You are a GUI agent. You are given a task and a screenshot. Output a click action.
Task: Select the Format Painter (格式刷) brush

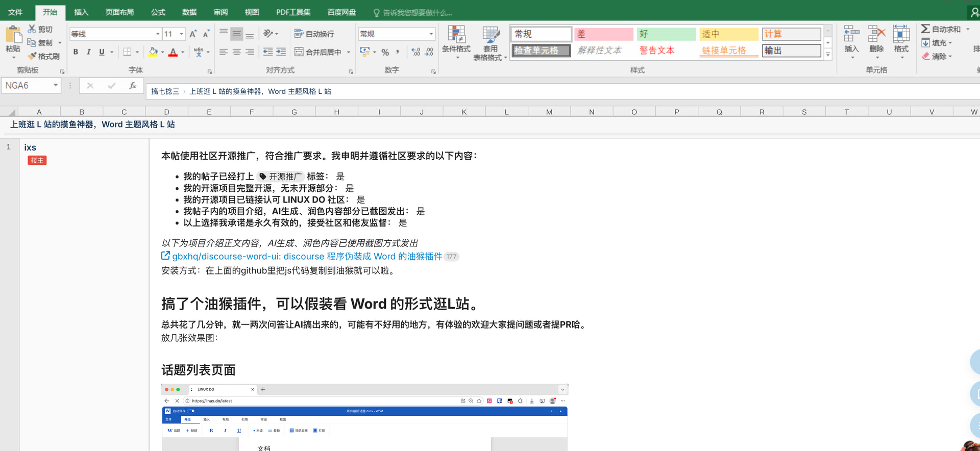pyautogui.click(x=32, y=56)
